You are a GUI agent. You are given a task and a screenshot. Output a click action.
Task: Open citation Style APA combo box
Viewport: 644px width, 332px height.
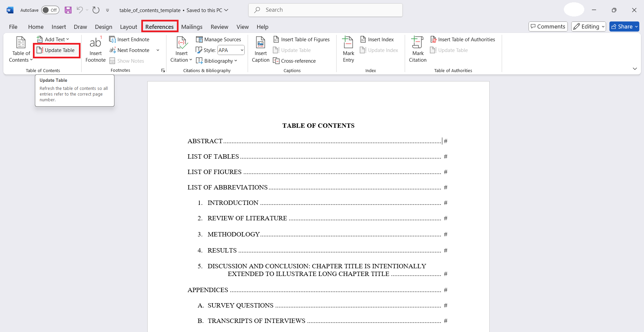coord(231,50)
